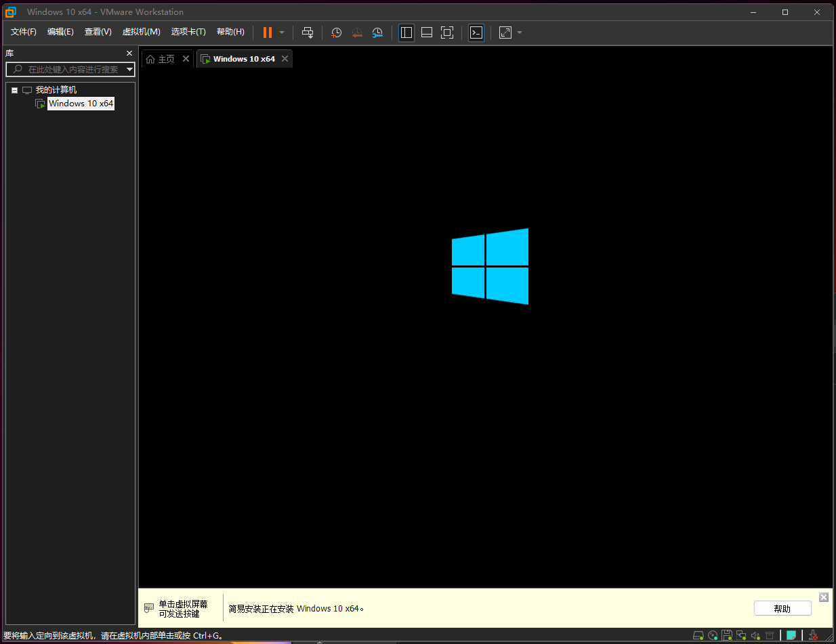Open the power options dropdown arrow
The height and width of the screenshot is (644, 836).
click(282, 33)
